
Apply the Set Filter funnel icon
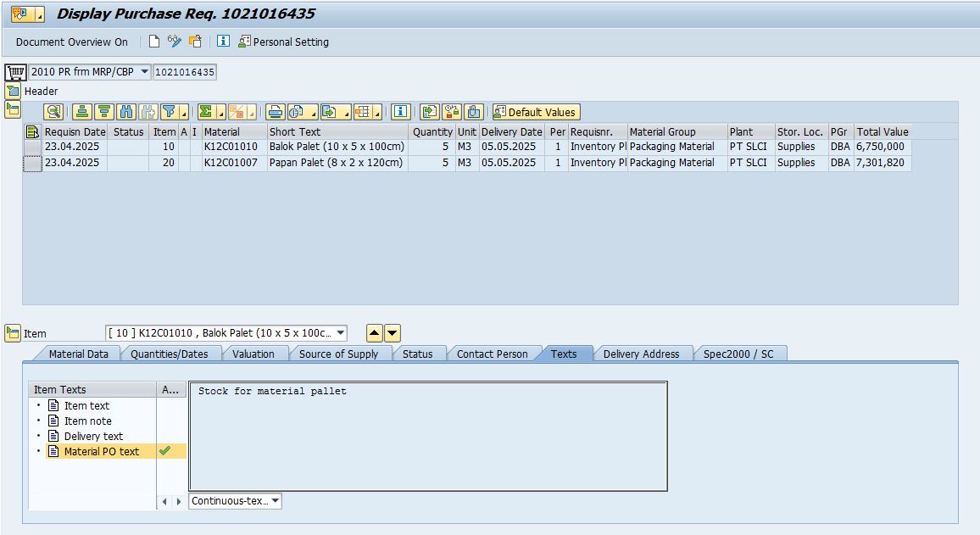coord(169,112)
